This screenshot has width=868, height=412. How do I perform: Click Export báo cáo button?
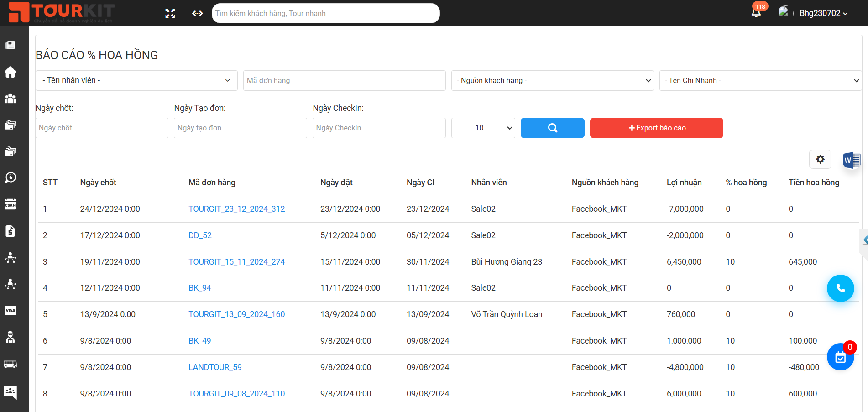(x=656, y=128)
